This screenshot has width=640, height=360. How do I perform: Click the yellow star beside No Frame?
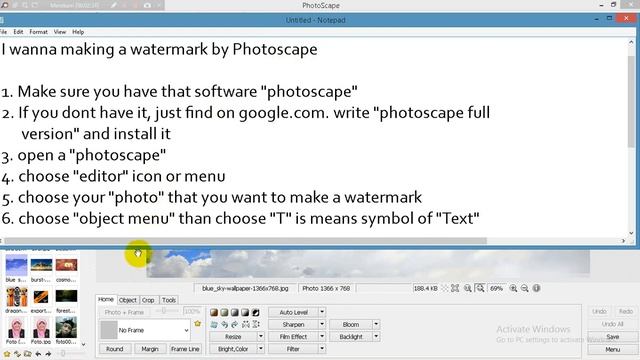pos(198,324)
